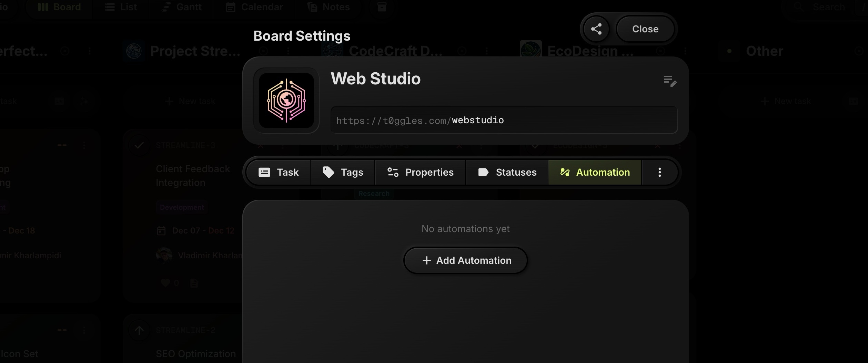The width and height of the screenshot is (868, 363).
Task: Open the overflow menu beside the Automation tab
Action: point(659,172)
